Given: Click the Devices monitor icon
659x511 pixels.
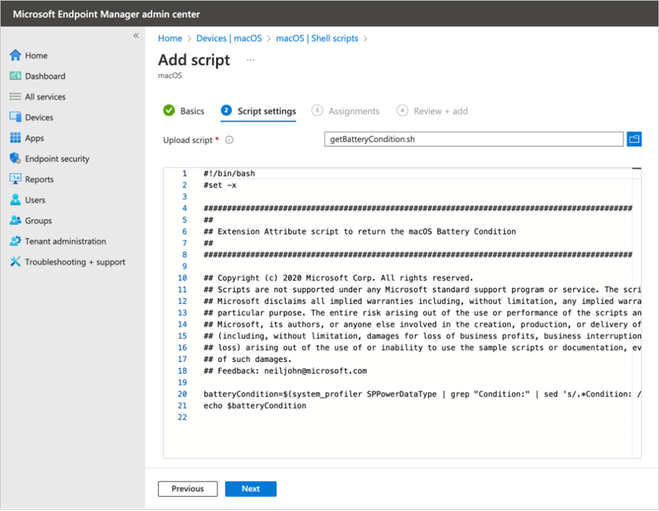Looking at the screenshot, I should (15, 117).
